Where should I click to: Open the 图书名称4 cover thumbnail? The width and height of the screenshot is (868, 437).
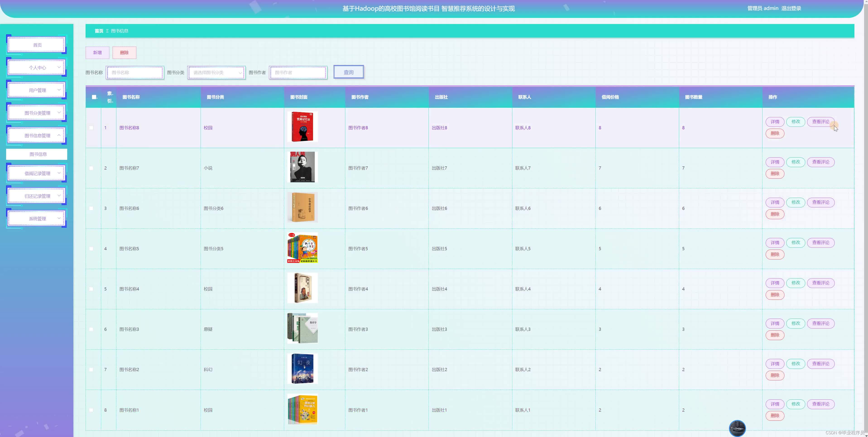pyautogui.click(x=302, y=288)
